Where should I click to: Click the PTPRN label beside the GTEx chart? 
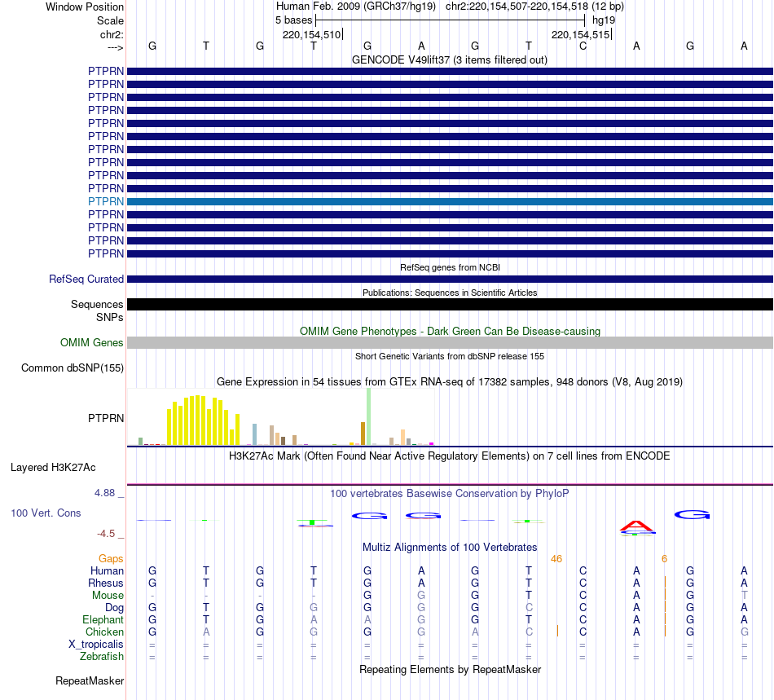pyautogui.click(x=106, y=418)
